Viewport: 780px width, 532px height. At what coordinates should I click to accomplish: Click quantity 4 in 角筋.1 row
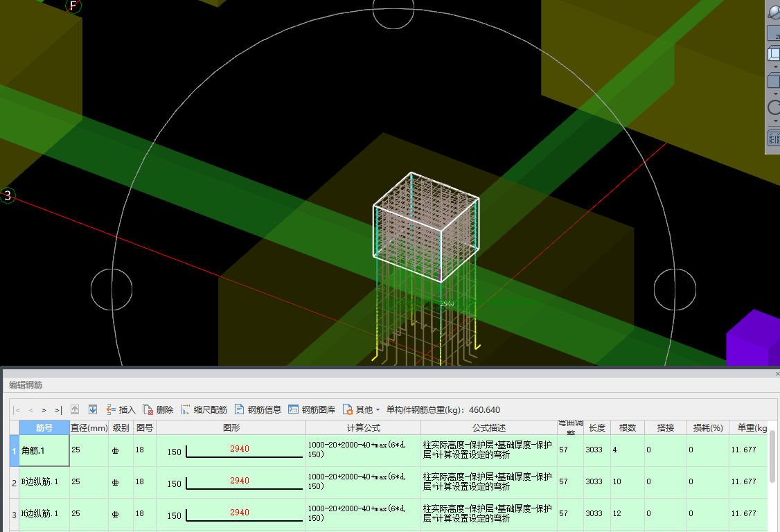click(x=615, y=450)
